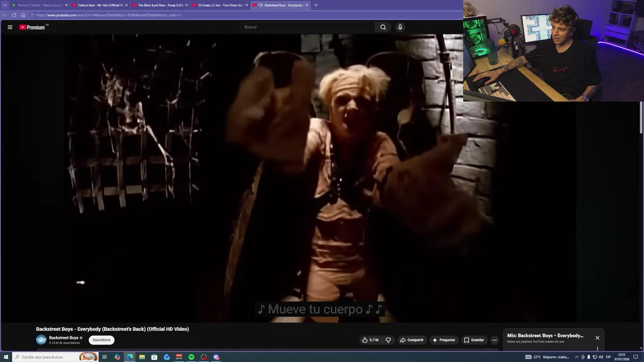This screenshot has height=362, width=644.
Task: Expand the tab search dropdown arrow
Action: point(5,5)
